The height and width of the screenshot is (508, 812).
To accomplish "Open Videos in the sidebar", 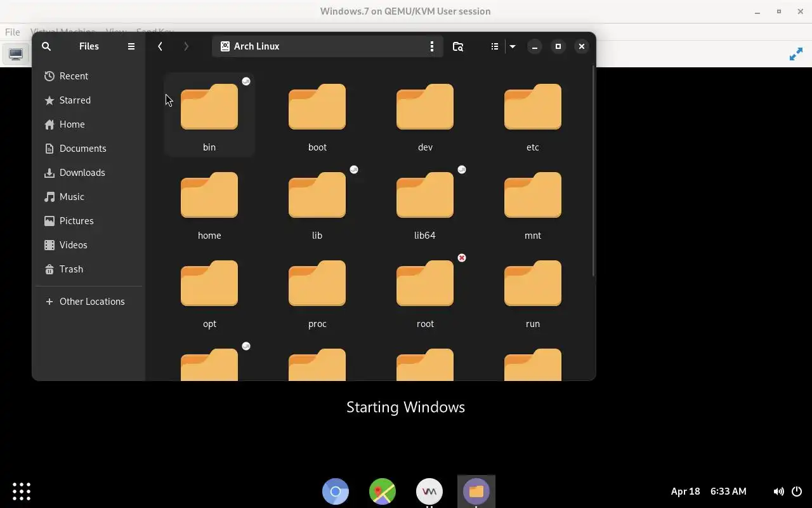I will [89, 245].
